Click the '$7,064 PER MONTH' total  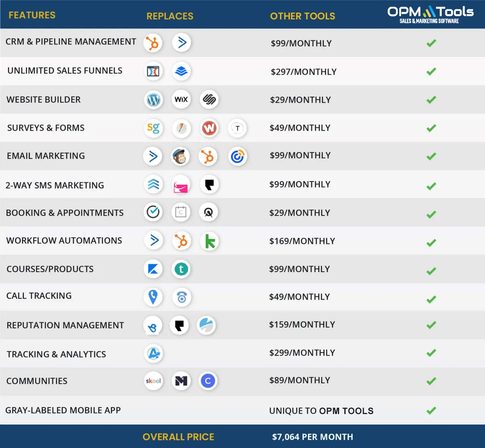coord(312,437)
